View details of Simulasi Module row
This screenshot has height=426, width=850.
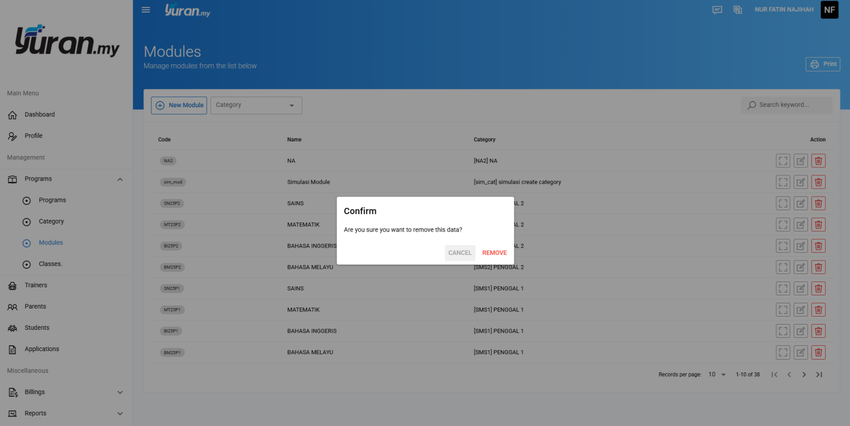coord(783,182)
